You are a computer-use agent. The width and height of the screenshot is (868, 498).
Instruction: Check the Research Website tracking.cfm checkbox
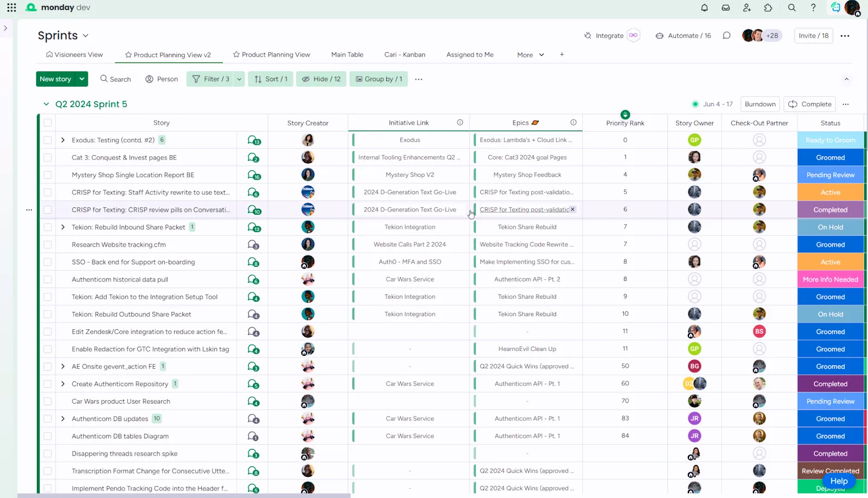(x=48, y=245)
